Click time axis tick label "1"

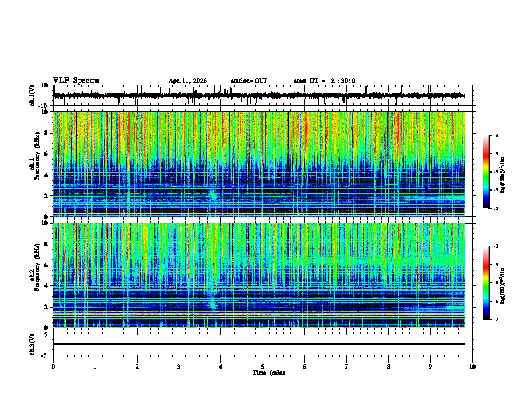click(x=95, y=367)
